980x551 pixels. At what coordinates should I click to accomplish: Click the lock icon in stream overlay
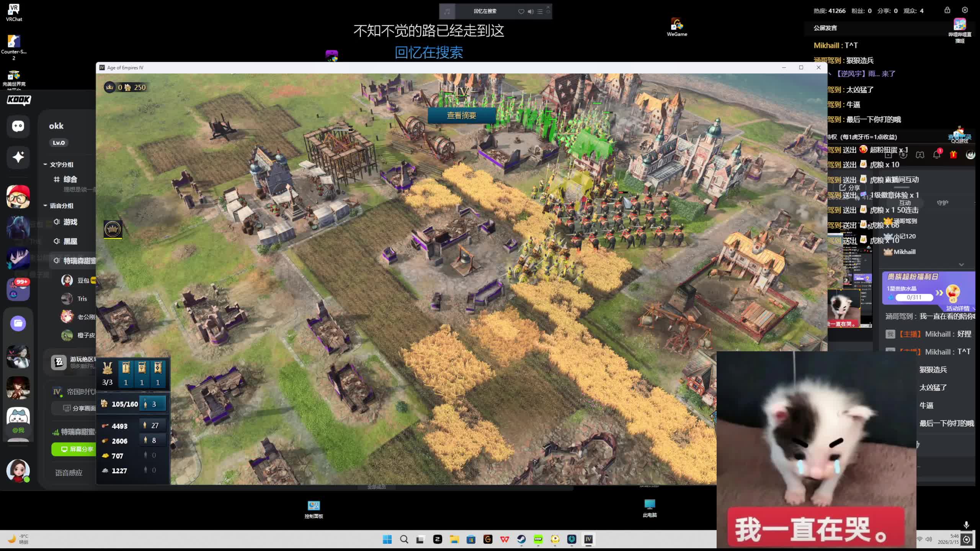click(947, 10)
